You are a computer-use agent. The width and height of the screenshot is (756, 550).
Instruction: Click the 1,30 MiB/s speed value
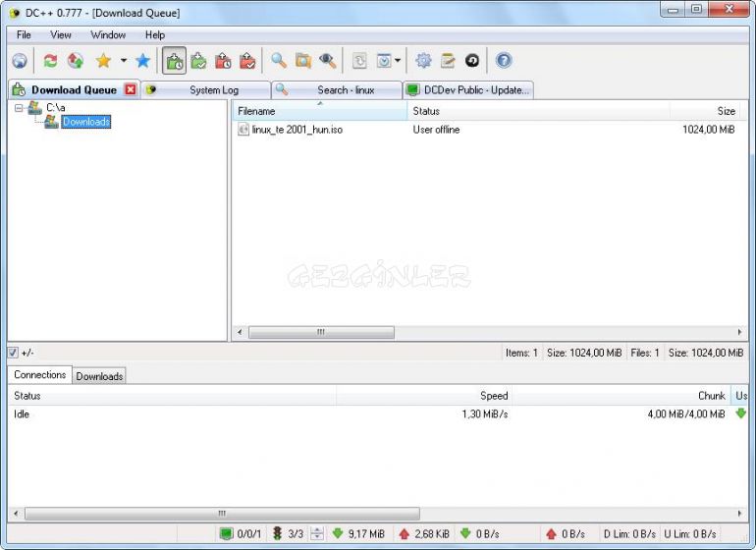pos(485,413)
